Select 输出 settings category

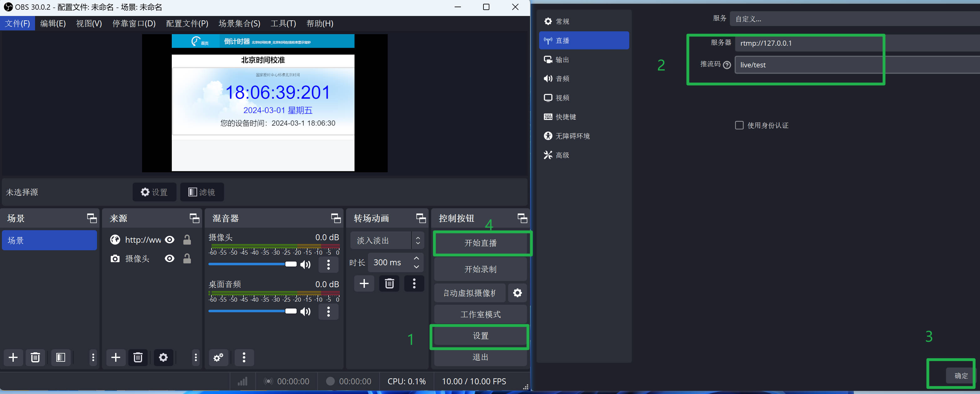[584, 60]
